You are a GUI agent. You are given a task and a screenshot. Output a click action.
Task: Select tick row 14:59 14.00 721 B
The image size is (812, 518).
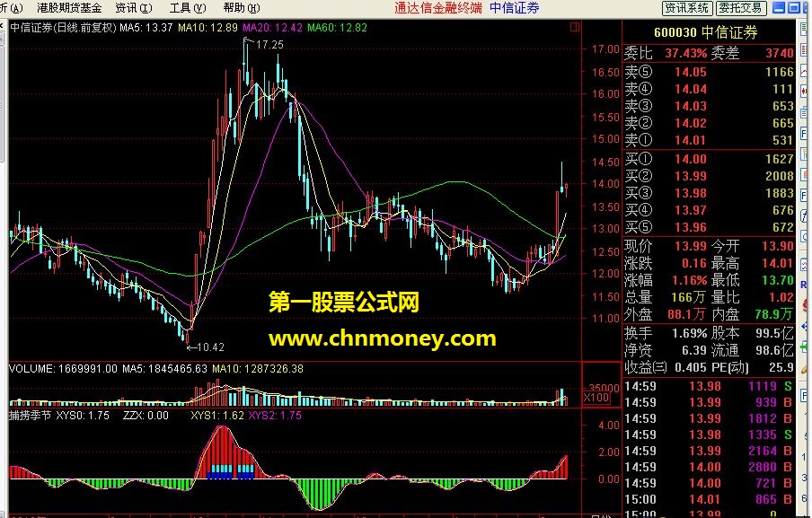point(709,483)
